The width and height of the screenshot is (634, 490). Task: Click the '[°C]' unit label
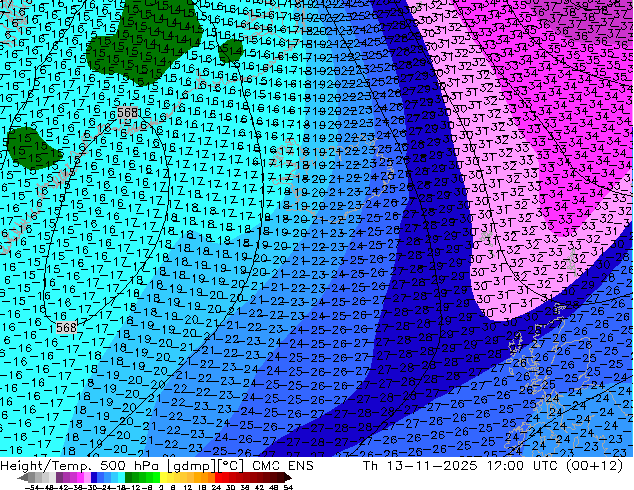pyautogui.click(x=231, y=466)
